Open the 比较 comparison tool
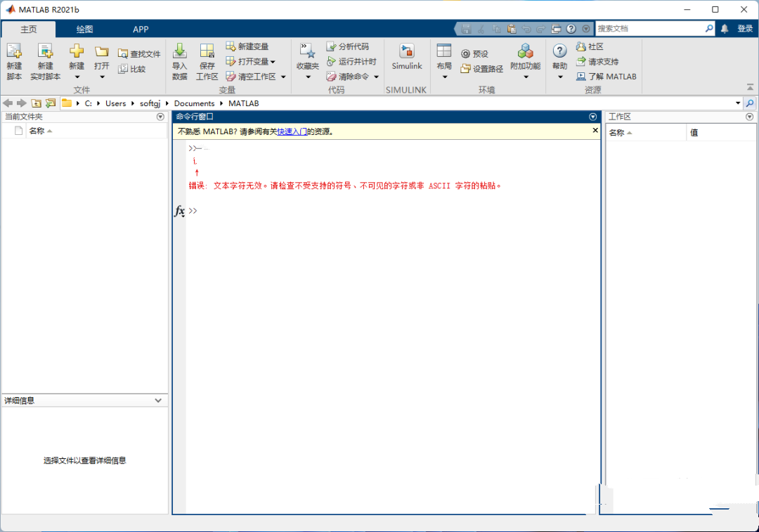Viewport: 759px width, 532px height. 131,69
